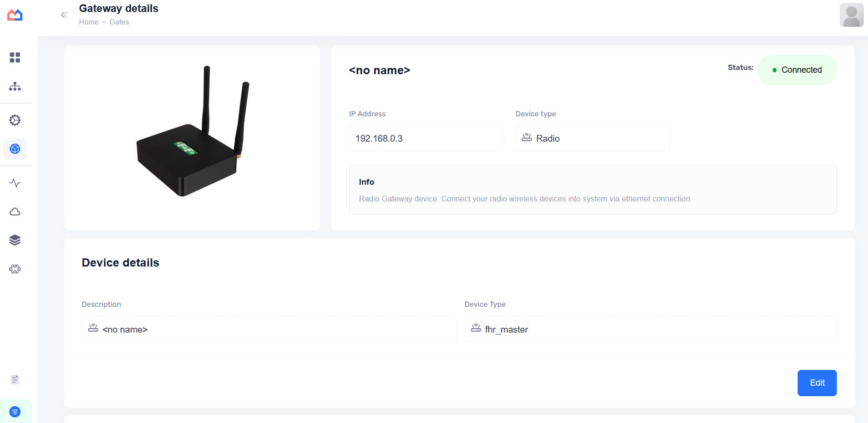The width and height of the screenshot is (868, 423).
Task: Click the router icon beside fhr_master
Action: [476, 328]
